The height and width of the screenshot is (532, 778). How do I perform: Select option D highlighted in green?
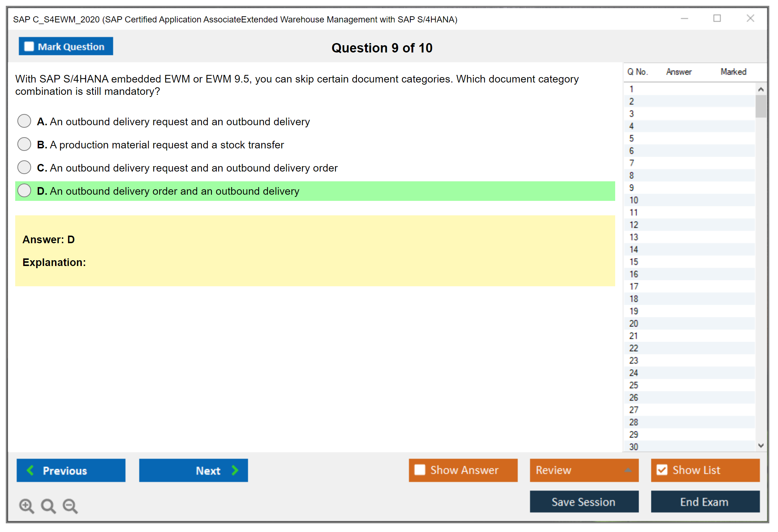(x=24, y=191)
